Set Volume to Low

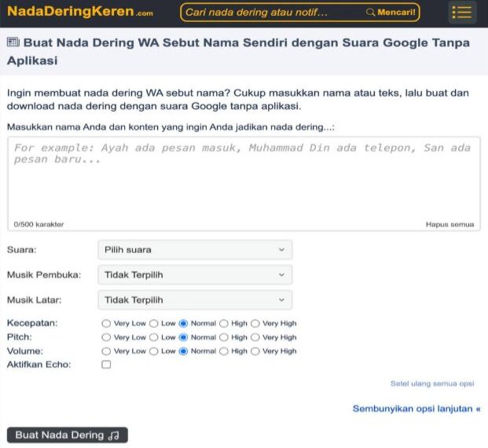154,351
